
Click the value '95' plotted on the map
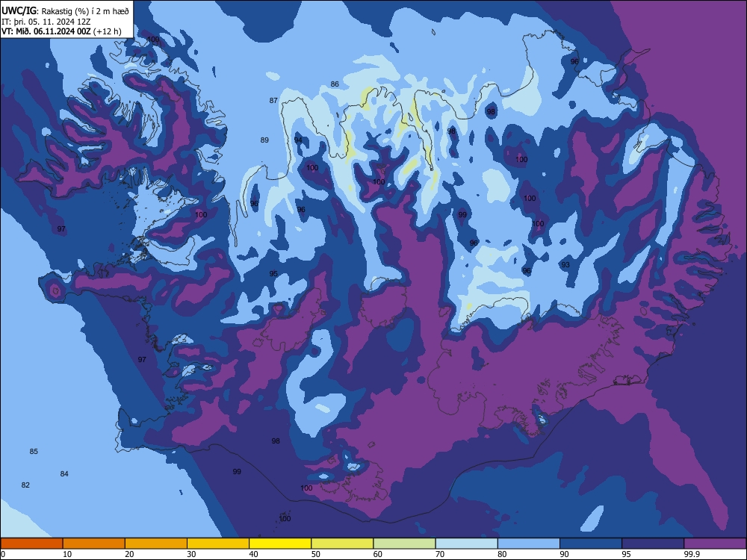[x=273, y=274]
